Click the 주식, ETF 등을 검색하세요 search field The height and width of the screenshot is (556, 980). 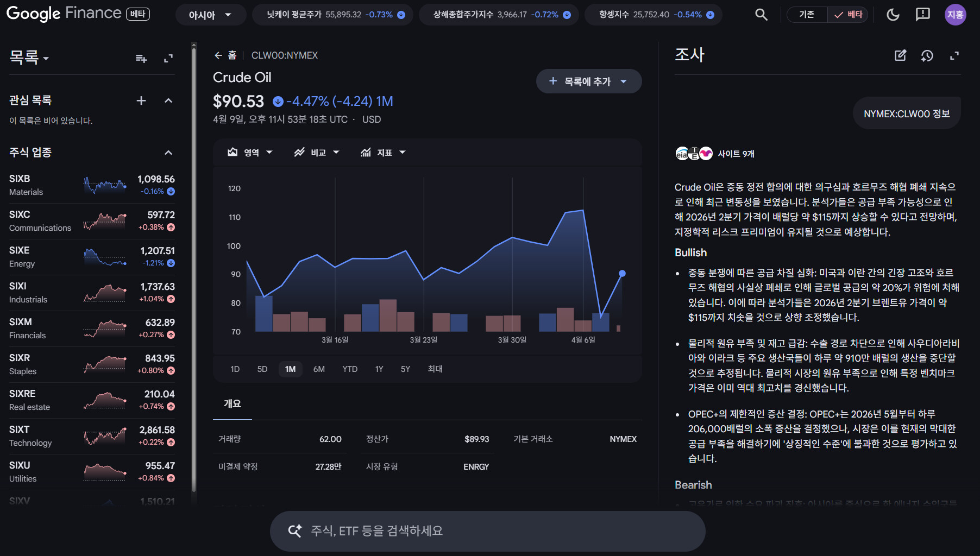coord(487,530)
